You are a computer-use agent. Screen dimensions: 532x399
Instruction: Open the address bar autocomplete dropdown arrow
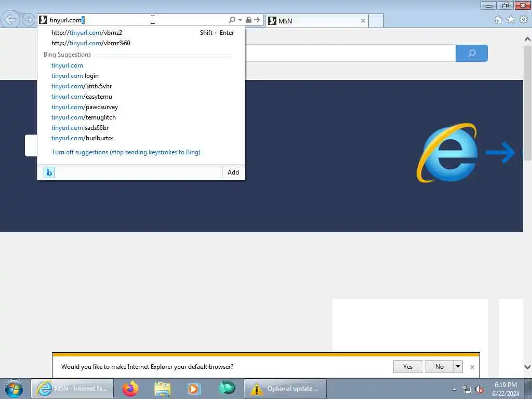240,20
